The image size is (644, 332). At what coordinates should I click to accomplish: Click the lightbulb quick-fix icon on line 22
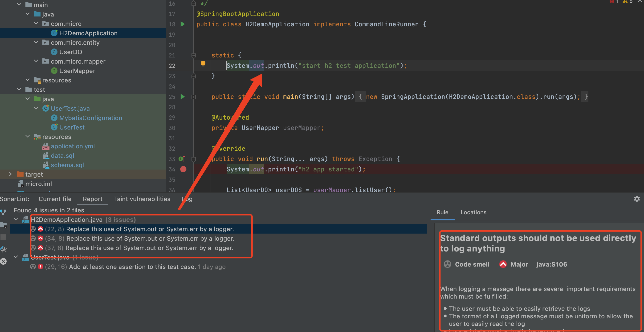[203, 64]
